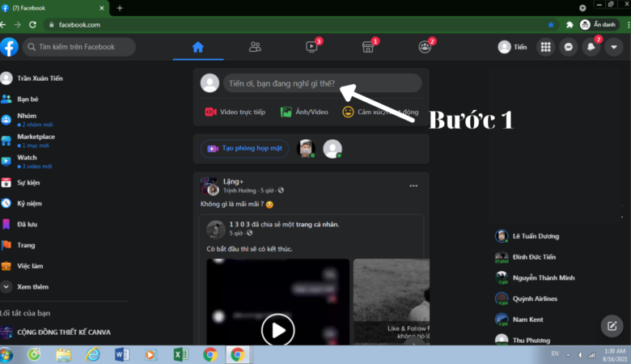Open the Messenger icon
The width and height of the screenshot is (631, 364).
click(568, 47)
